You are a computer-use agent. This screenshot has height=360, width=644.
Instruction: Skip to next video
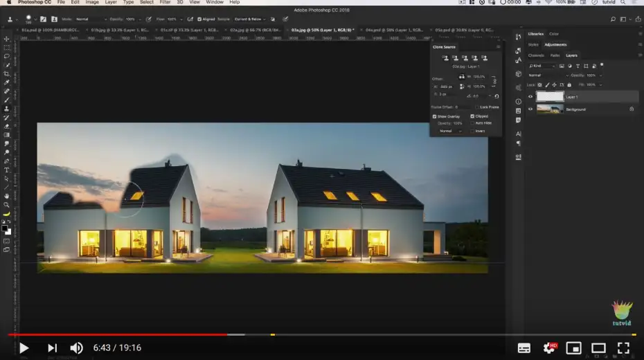click(52, 348)
